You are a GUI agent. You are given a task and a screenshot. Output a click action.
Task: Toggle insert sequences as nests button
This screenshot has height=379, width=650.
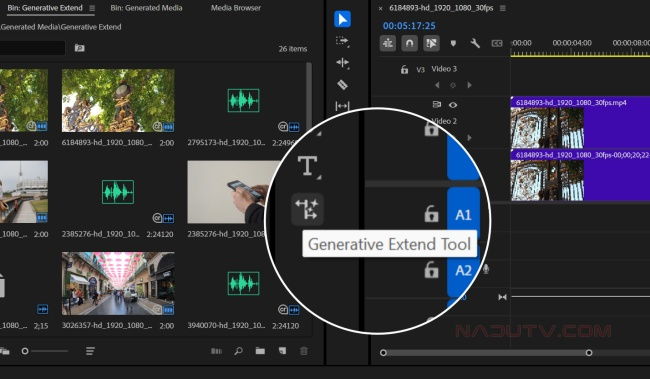tap(388, 43)
